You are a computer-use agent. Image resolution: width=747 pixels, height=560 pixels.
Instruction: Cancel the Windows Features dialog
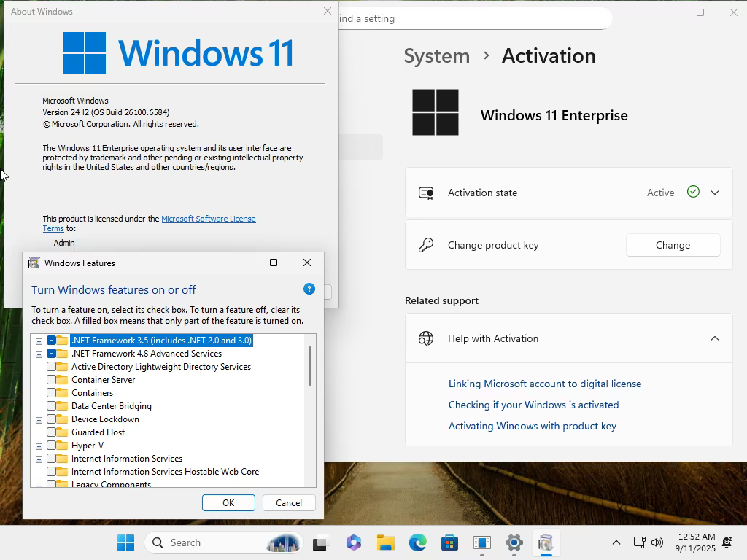coord(289,503)
